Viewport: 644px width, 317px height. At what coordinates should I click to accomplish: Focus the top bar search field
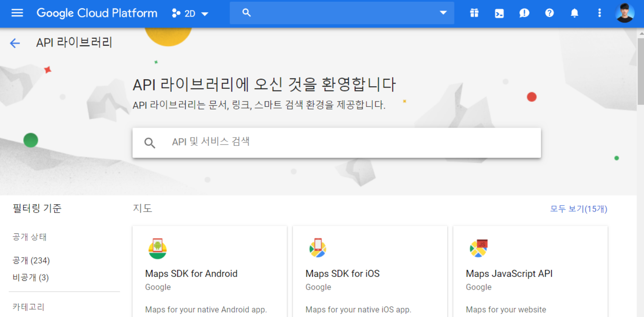pyautogui.click(x=342, y=13)
